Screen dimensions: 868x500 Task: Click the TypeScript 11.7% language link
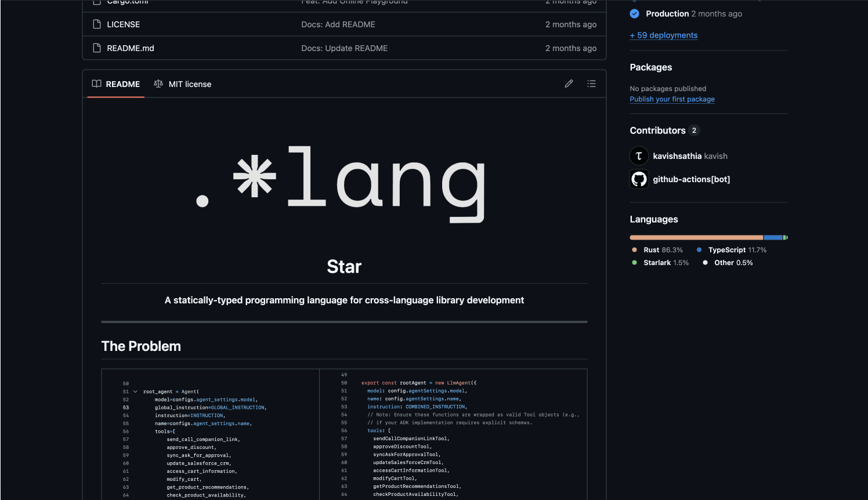[x=734, y=249]
